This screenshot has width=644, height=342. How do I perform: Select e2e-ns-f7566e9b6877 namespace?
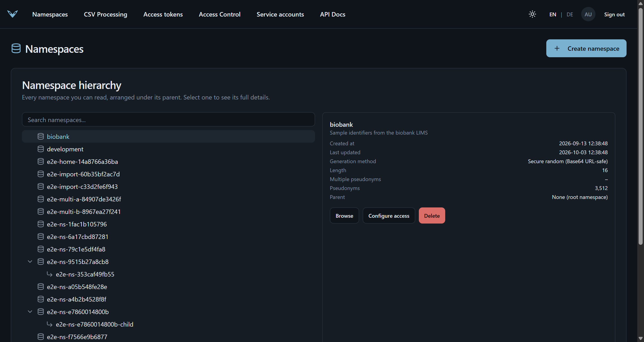pos(168,336)
